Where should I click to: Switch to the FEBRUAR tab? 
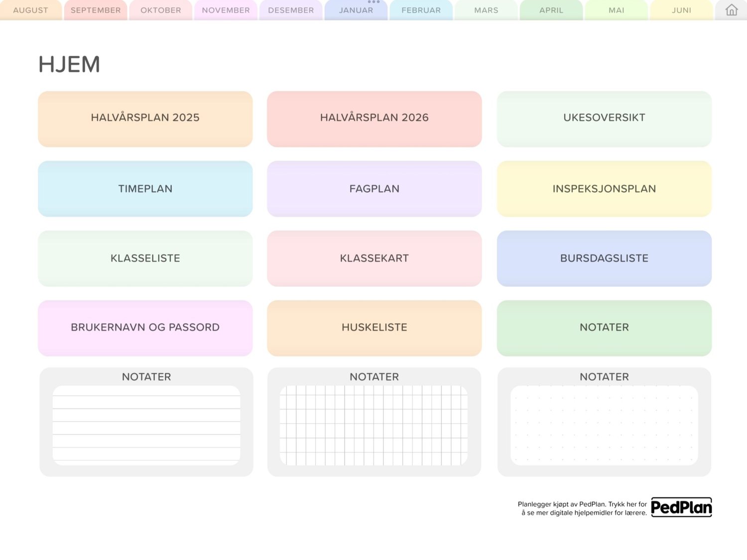click(x=421, y=10)
